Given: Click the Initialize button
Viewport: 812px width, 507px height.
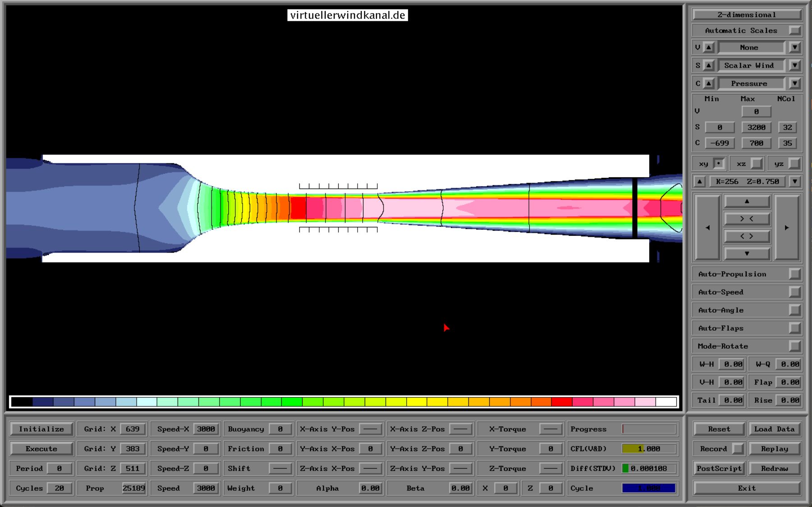Looking at the screenshot, I should tap(41, 429).
